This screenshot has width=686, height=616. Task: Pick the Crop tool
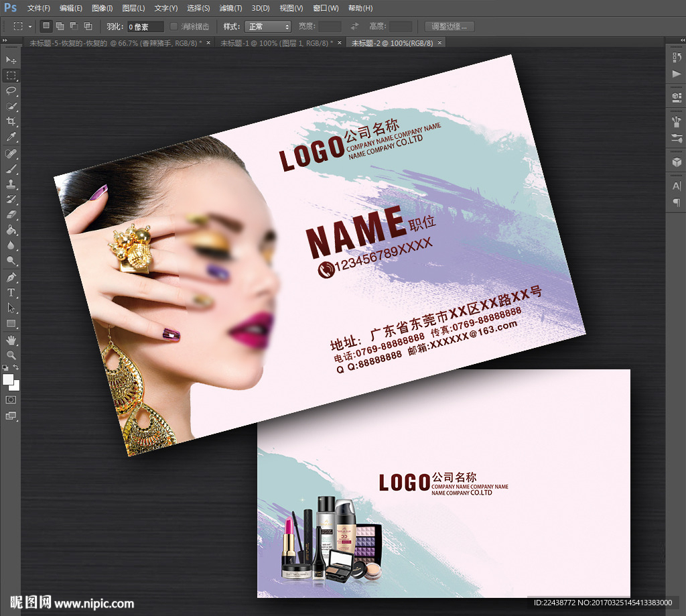[x=11, y=121]
